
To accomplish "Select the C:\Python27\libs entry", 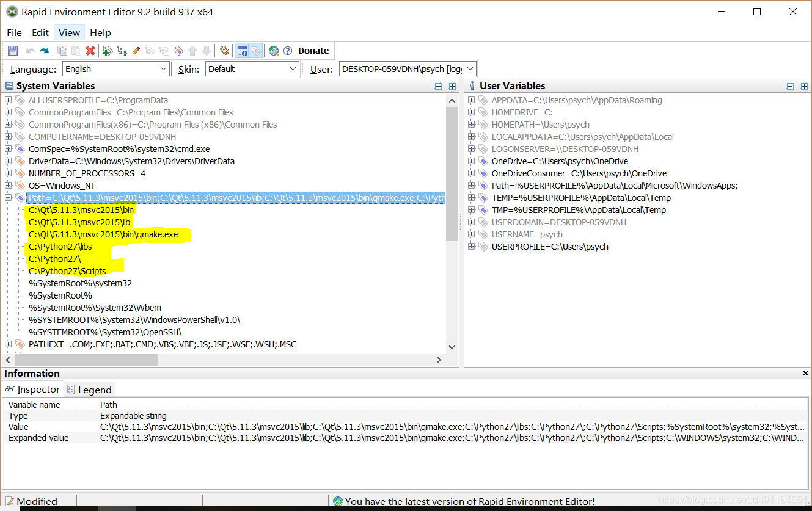I will tap(60, 247).
